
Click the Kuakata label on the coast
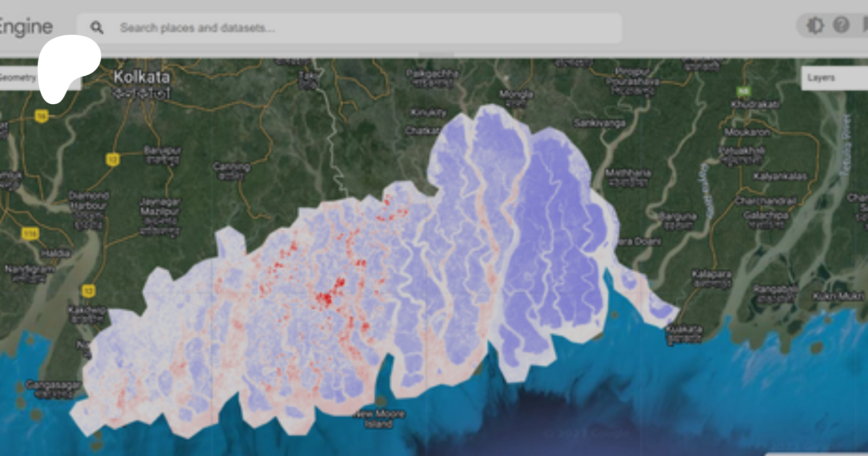[684, 330]
